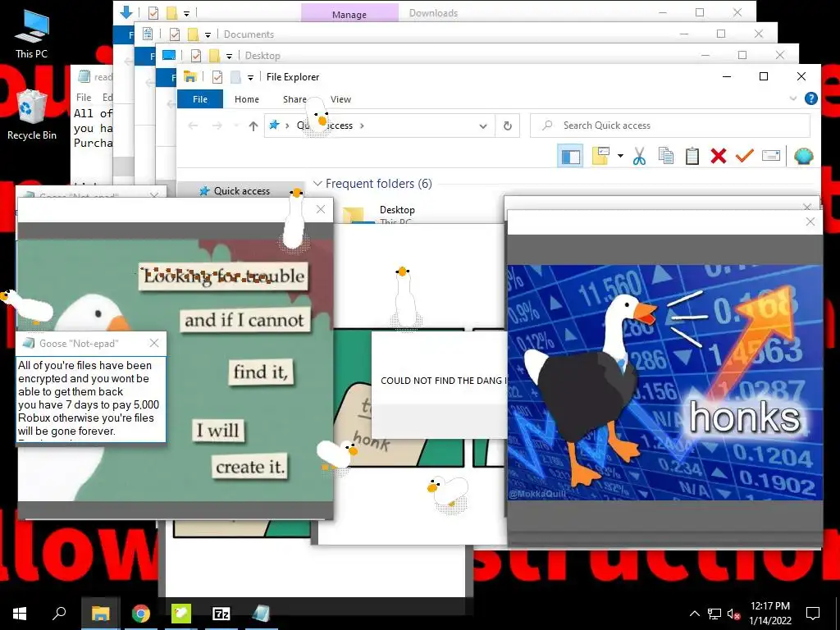This screenshot has width=840, height=630.
Task: Open Help via the blue question mark
Action: [811, 98]
